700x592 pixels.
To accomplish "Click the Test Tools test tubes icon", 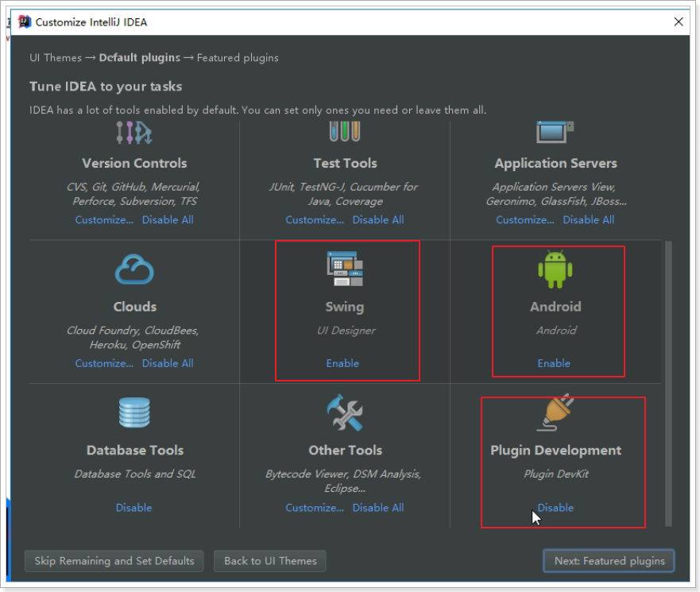I will coord(345,131).
